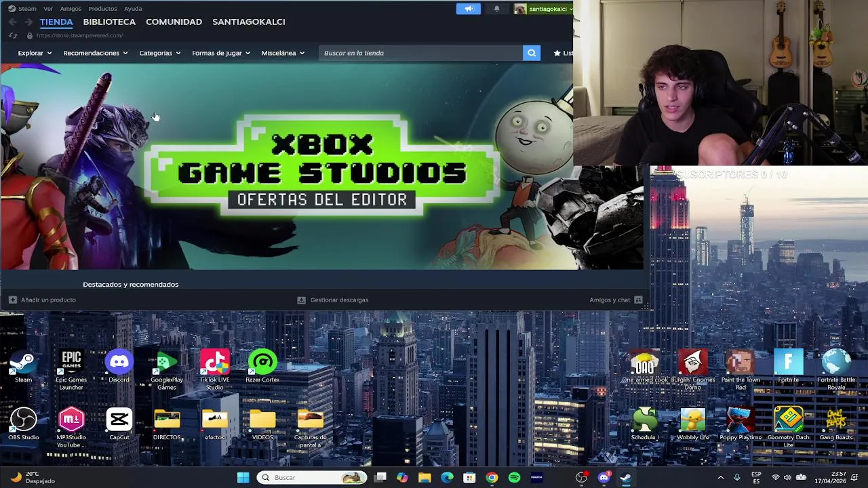Launch the Schedule I desktop shortcut
The height and width of the screenshot is (488, 868).
[x=645, y=424]
